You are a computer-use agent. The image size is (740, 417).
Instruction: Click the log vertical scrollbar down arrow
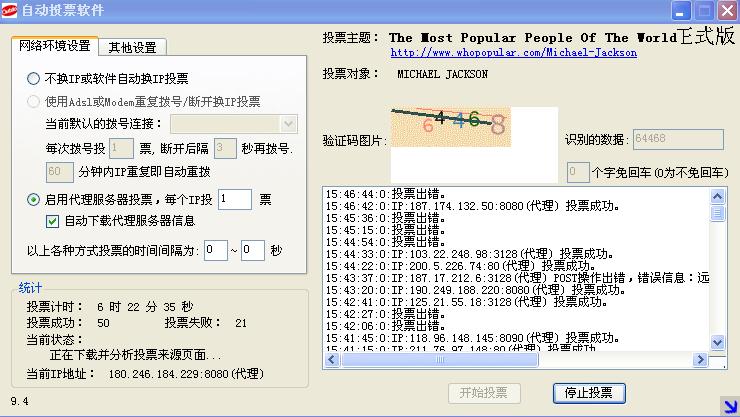717,342
